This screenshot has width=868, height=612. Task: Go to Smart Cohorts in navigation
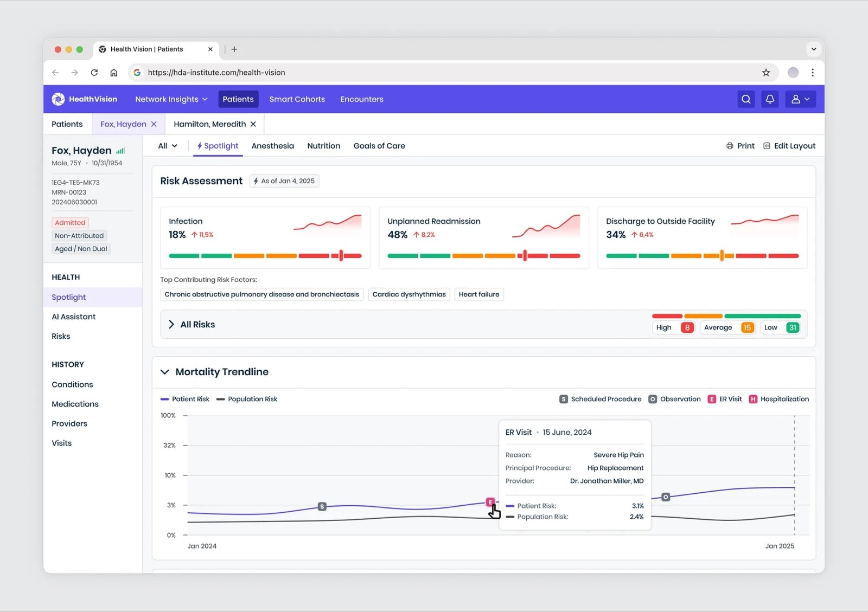(x=297, y=99)
